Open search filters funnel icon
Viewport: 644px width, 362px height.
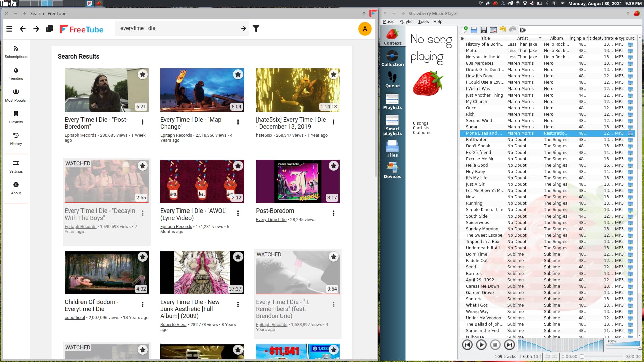tap(256, 29)
